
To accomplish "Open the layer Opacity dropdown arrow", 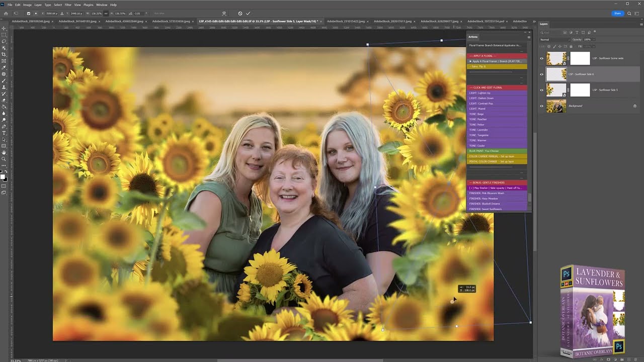I will point(593,39).
